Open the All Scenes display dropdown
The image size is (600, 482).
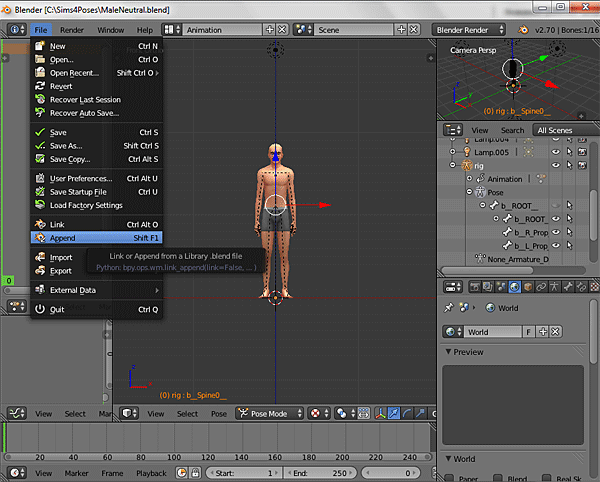pos(564,130)
